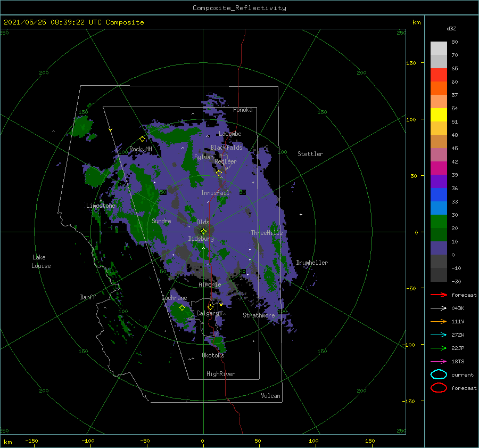Click the magenta 18TS arrow legend icon
Screen dimensions: 479x448
click(439, 362)
